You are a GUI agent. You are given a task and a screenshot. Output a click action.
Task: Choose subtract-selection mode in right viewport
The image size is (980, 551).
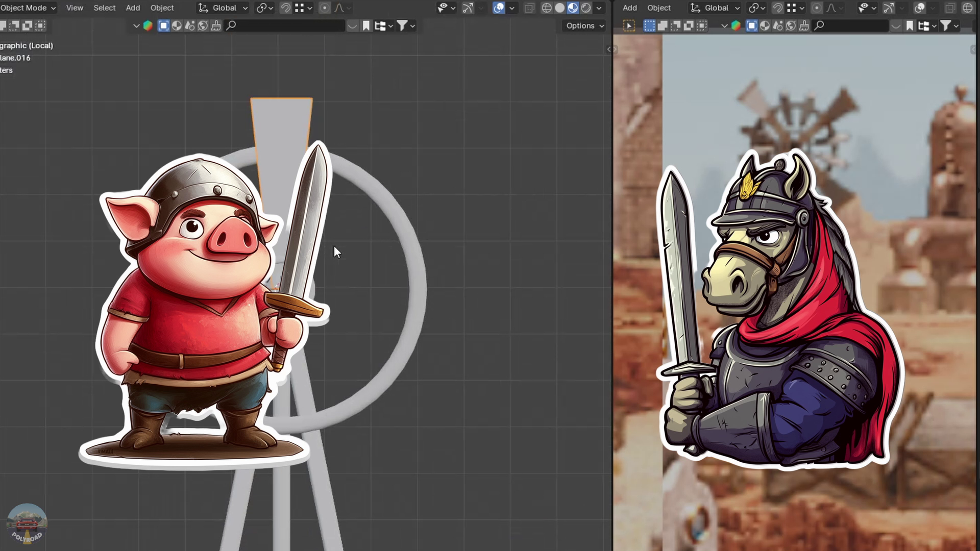tap(676, 26)
